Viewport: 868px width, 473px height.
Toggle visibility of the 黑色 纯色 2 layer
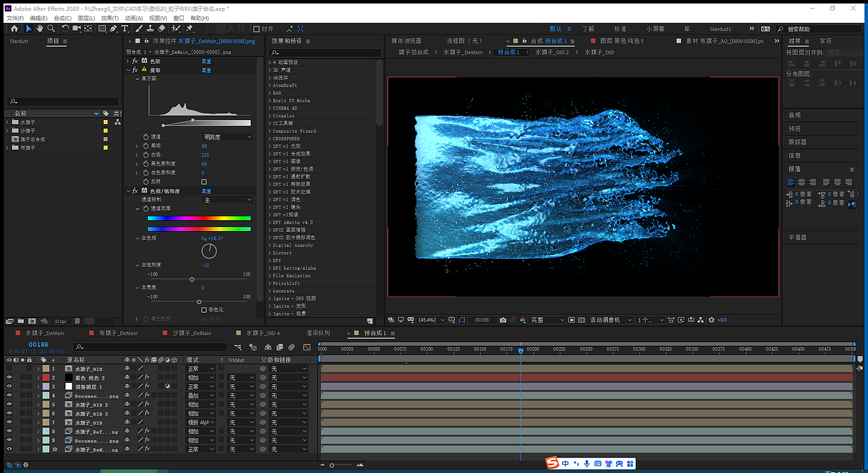(x=9, y=377)
